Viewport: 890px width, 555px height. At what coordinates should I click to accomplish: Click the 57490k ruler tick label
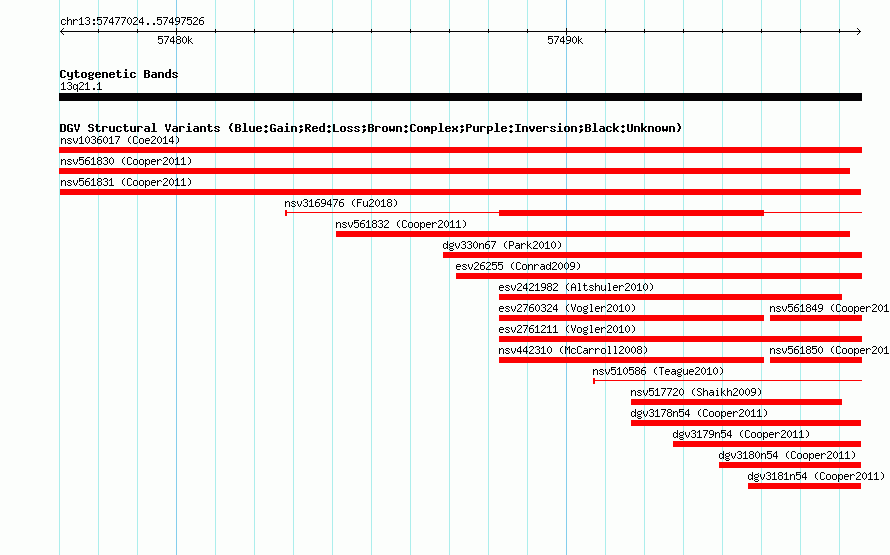coord(565,40)
